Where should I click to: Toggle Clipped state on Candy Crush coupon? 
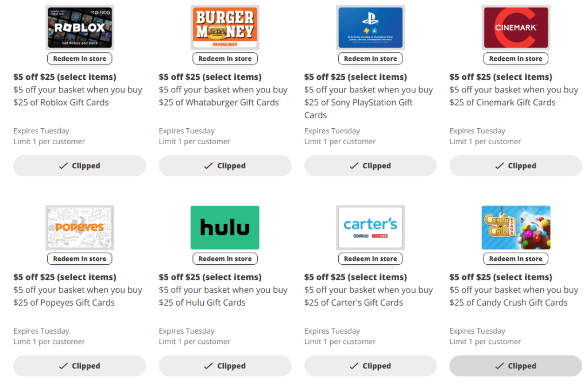pyautogui.click(x=516, y=366)
